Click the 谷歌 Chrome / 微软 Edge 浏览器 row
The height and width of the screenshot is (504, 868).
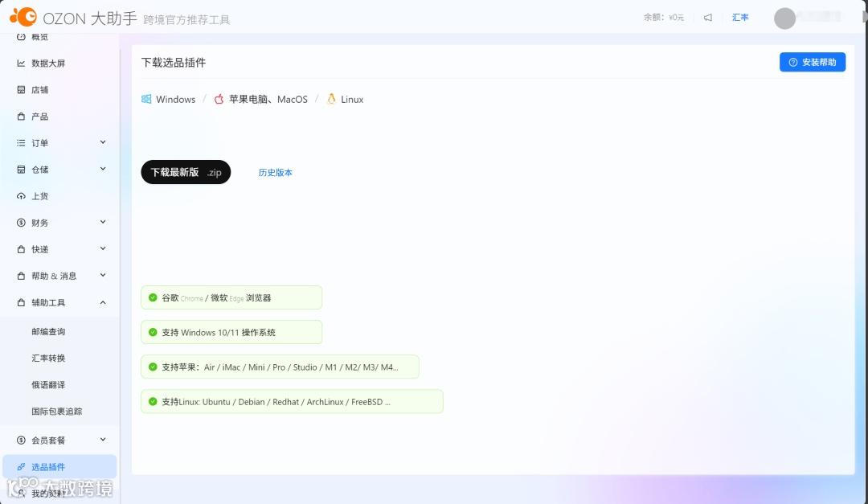click(231, 297)
